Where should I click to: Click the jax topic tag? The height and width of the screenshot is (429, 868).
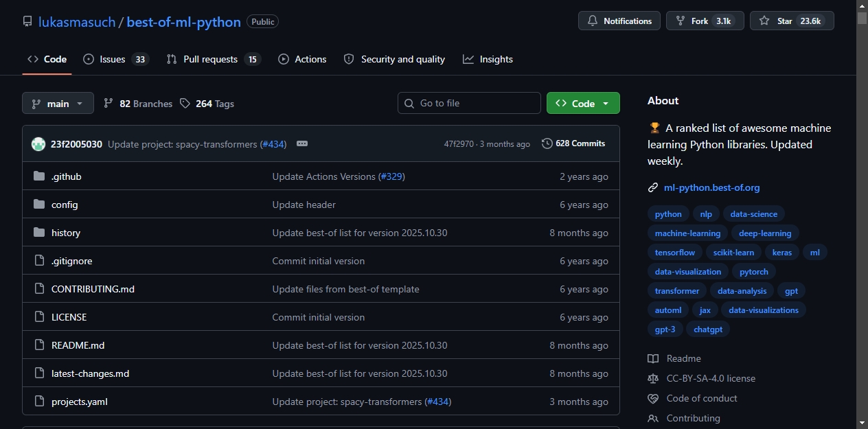click(x=705, y=310)
